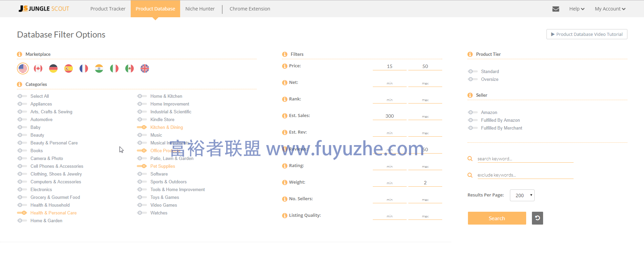Image resolution: width=644 pixels, height=254 pixels.
Task: Click the Weight maximum field
Action: [425, 183]
